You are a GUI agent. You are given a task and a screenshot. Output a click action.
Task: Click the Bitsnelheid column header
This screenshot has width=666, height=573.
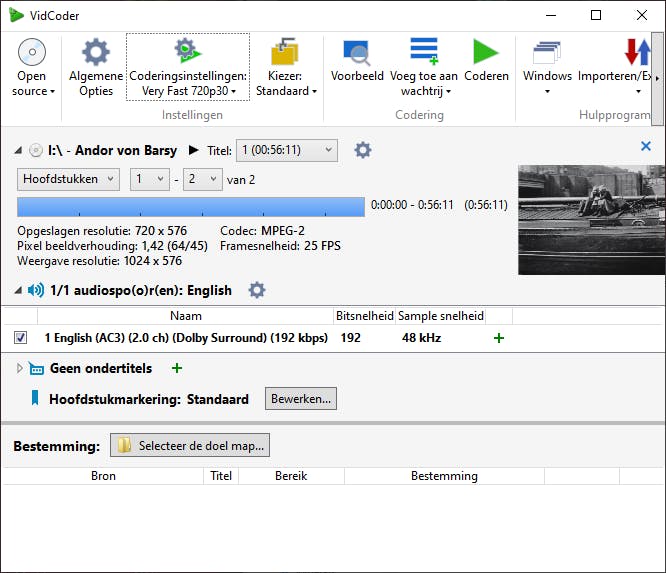(x=364, y=316)
